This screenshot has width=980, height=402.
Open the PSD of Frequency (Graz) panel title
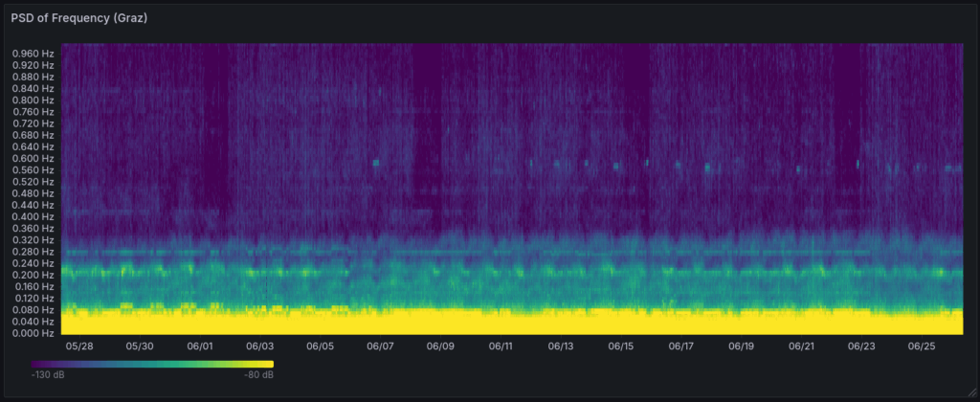click(78, 18)
